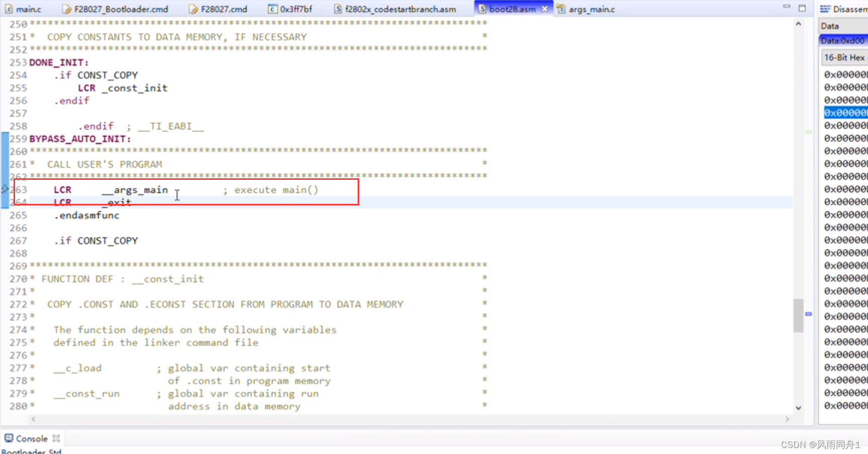Select the highlighted 0x00000 memory cell

pos(846,112)
